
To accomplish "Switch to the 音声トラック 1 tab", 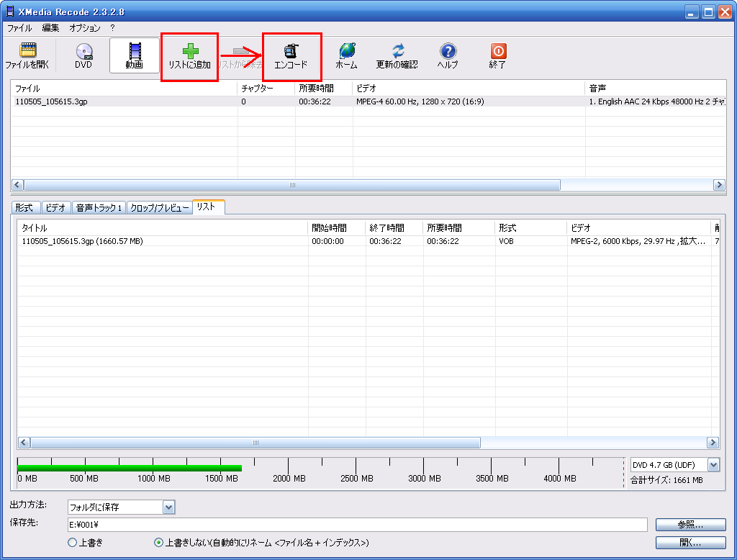I will (x=99, y=207).
